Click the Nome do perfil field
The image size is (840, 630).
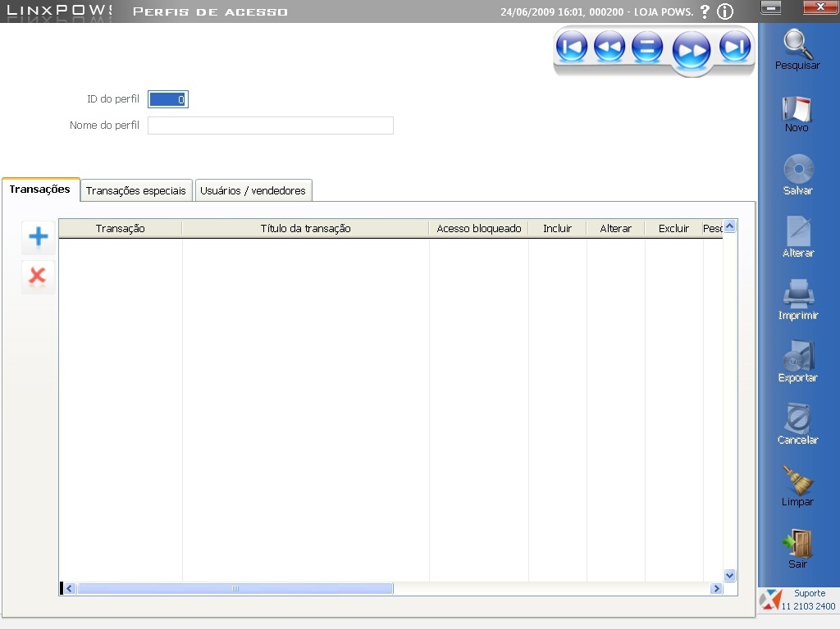click(x=271, y=126)
